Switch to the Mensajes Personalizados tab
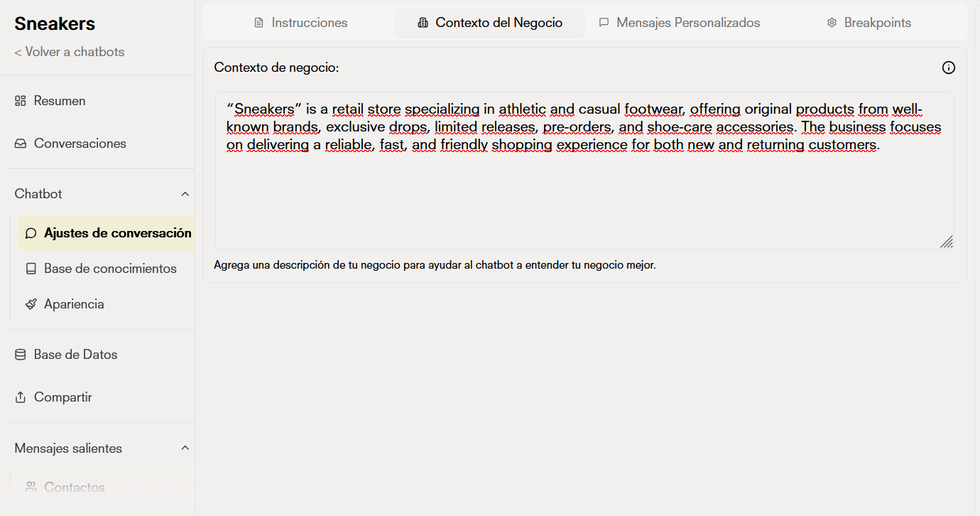Screen dimensions: 980x516 [x=687, y=22]
